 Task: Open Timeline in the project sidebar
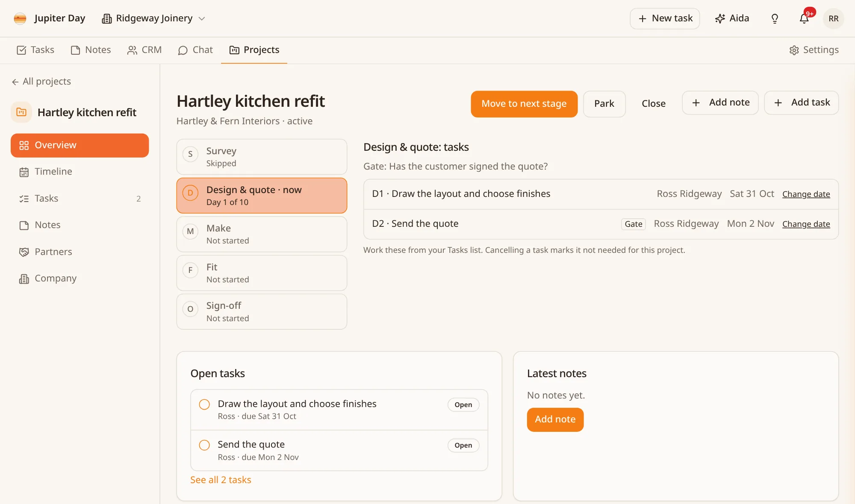pyautogui.click(x=80, y=172)
